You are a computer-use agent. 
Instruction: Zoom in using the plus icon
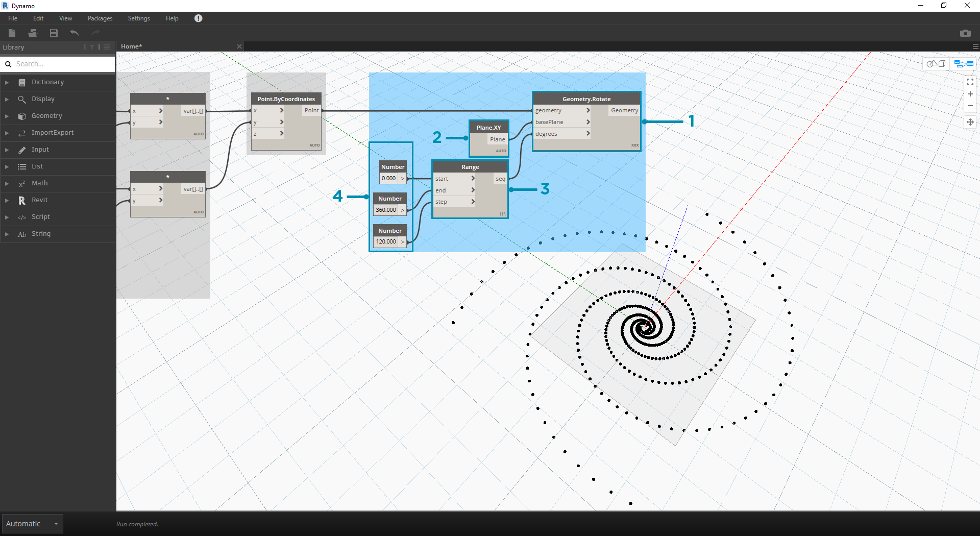(970, 94)
